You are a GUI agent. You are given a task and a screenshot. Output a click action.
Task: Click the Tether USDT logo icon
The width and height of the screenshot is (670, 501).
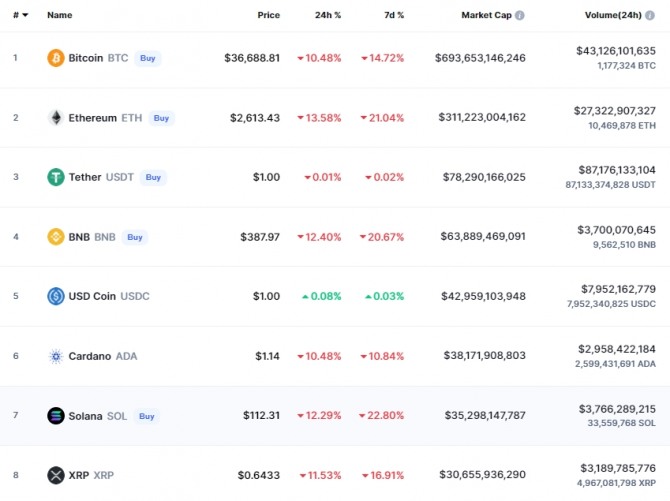(x=56, y=177)
